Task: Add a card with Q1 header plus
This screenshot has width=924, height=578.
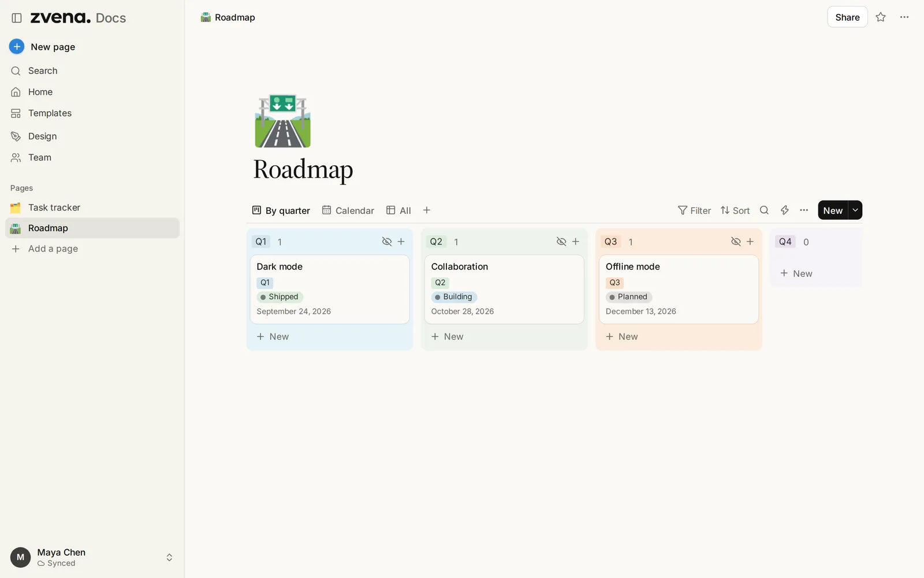Action: tap(401, 242)
